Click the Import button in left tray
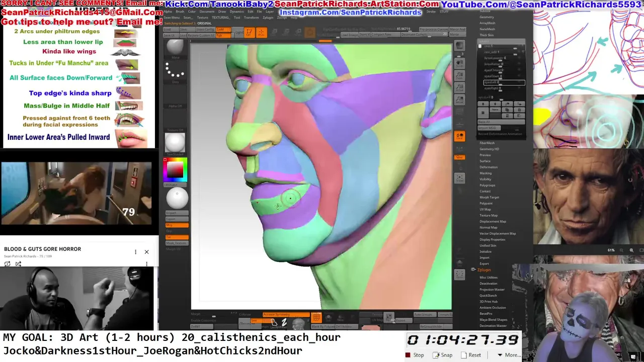This screenshot has width=644, height=362. (177, 213)
